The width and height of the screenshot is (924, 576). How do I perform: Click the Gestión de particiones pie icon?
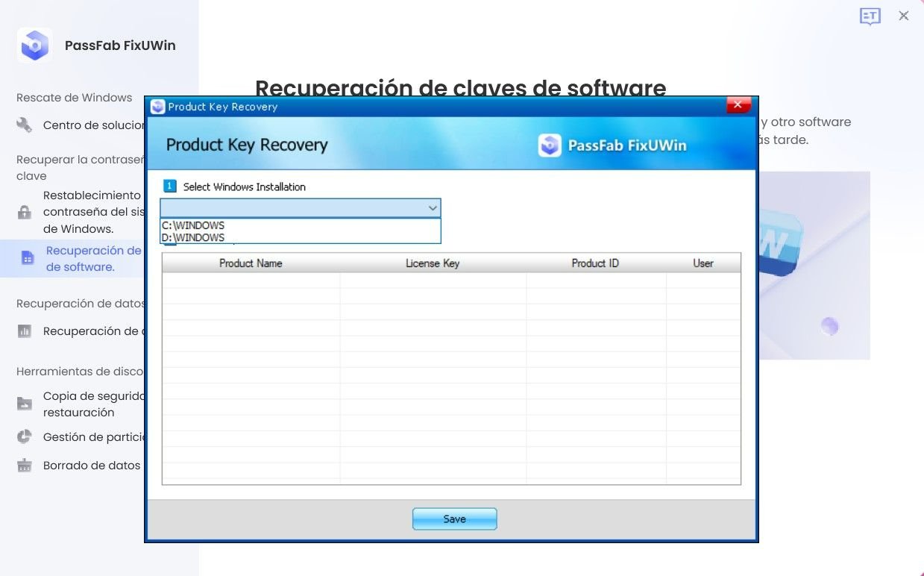pyautogui.click(x=23, y=436)
